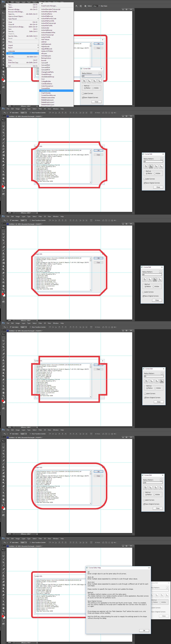
Task: Open Filter menu in window showing Corner Editor Help
Action: tap(40, 539)
